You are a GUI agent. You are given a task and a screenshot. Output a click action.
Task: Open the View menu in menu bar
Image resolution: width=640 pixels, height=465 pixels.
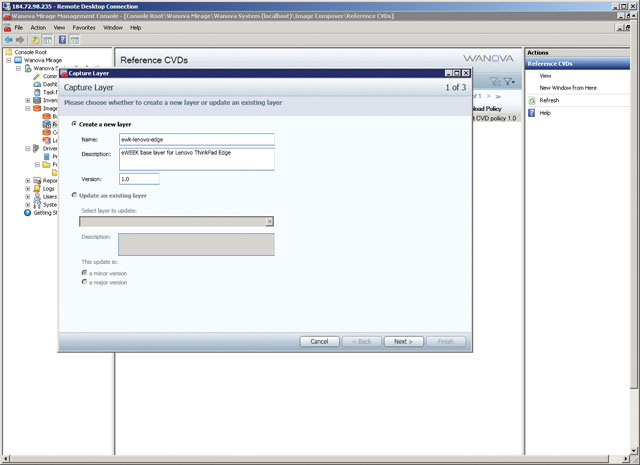pyautogui.click(x=59, y=27)
